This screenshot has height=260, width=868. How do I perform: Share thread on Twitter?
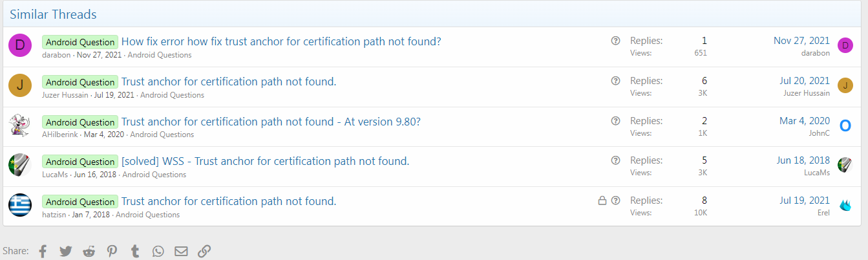point(66,251)
